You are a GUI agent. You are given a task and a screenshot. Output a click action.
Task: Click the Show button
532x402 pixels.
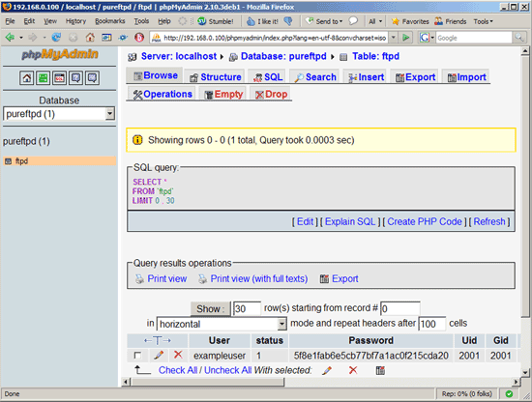pos(210,309)
